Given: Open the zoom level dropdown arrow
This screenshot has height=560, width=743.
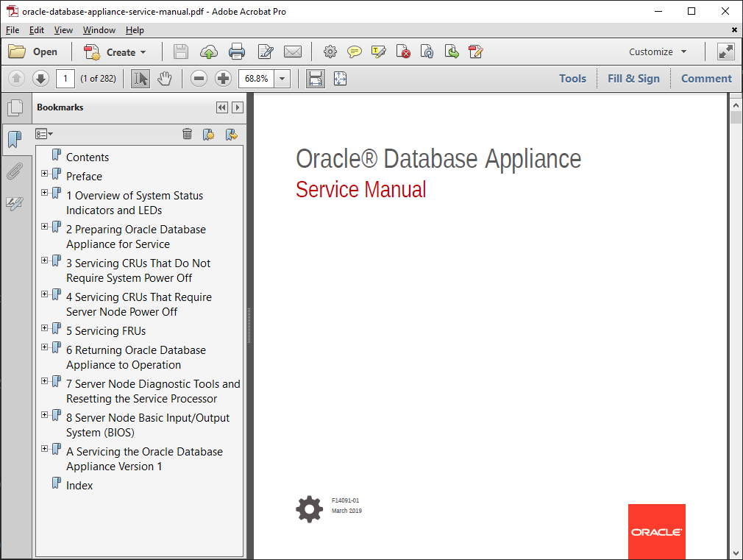Looking at the screenshot, I should [x=282, y=78].
